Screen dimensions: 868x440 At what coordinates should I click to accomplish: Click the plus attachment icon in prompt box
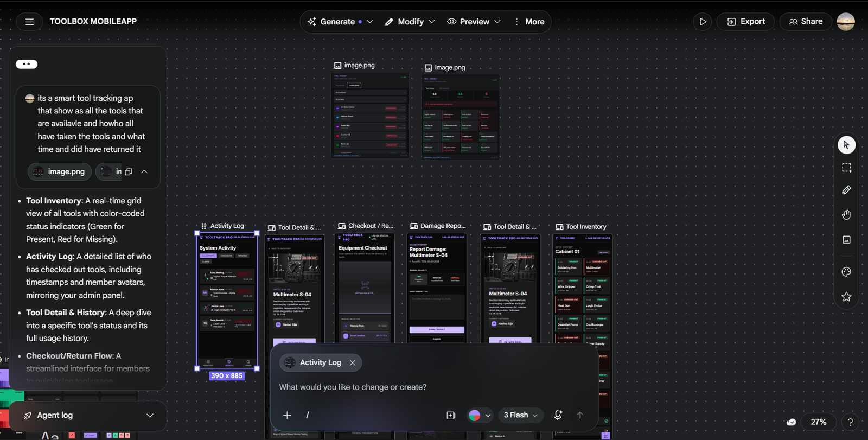(287, 415)
